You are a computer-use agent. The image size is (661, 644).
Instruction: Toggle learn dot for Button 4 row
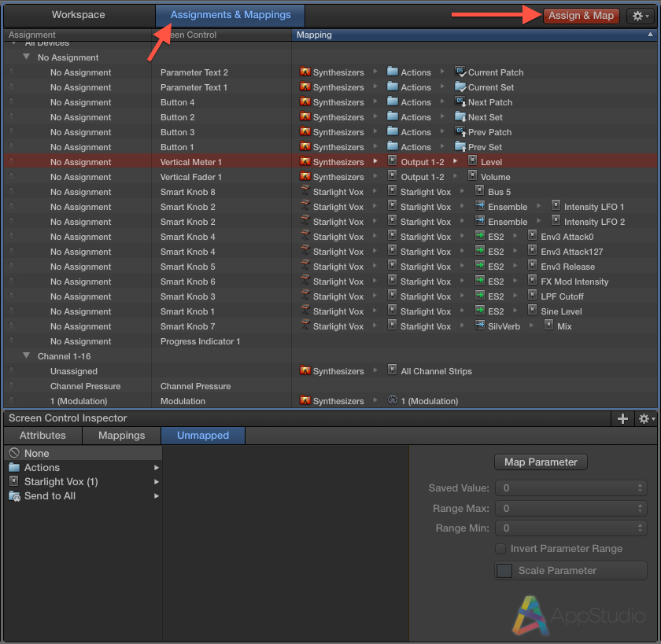pos(11,101)
